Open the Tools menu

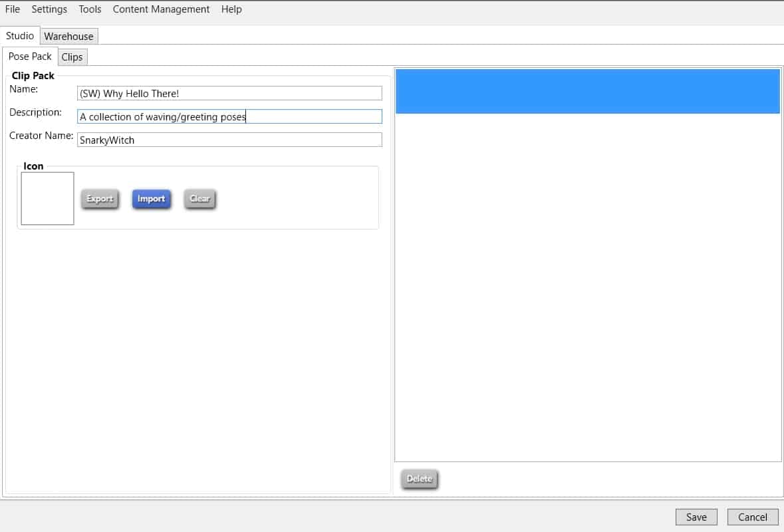pyautogui.click(x=90, y=9)
